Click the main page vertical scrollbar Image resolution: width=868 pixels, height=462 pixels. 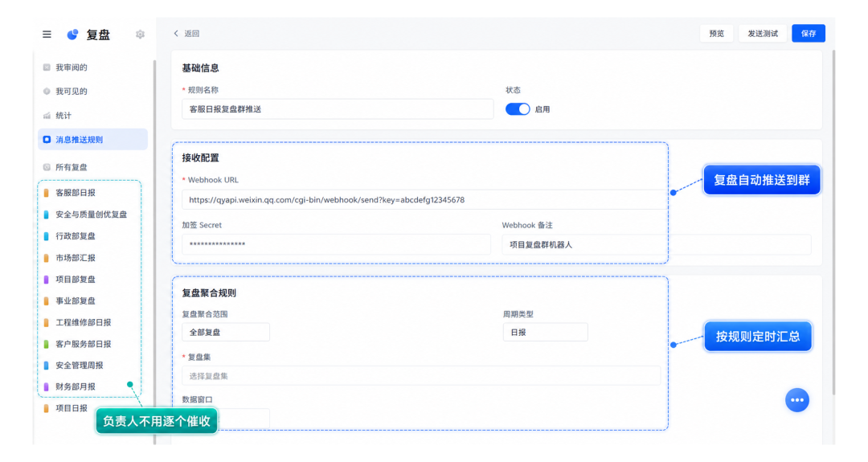tap(833, 221)
